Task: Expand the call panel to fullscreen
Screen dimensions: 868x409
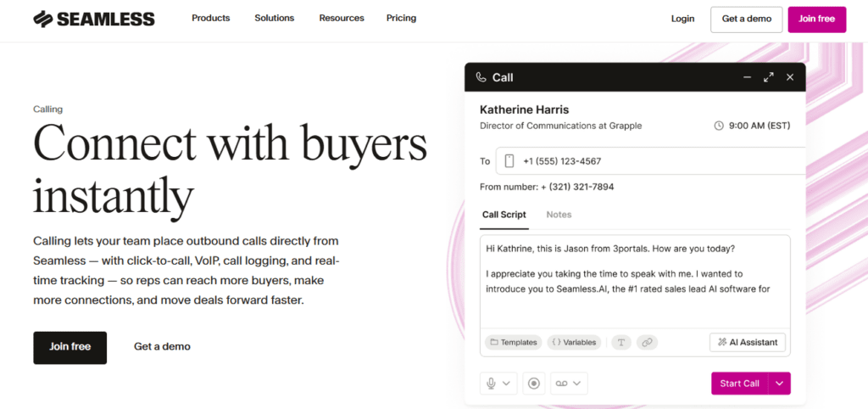Action: [x=769, y=77]
